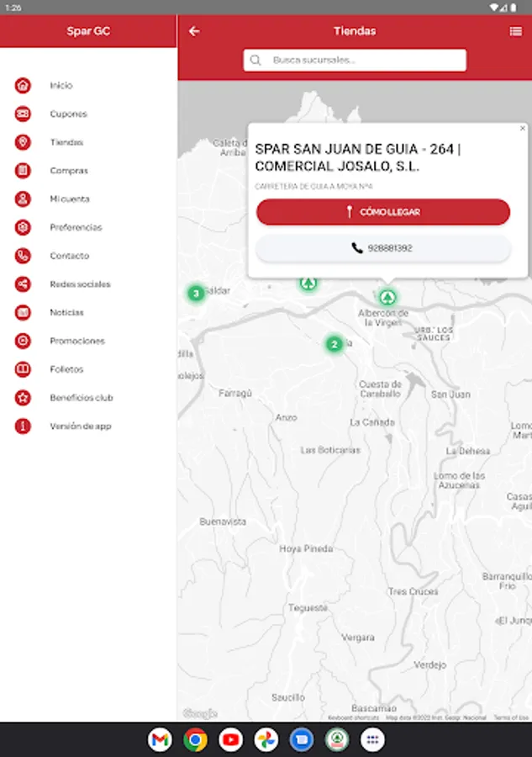Click the CARRETERA DE GUIA A MOYA address
The height and width of the screenshot is (757, 532).
313,187
